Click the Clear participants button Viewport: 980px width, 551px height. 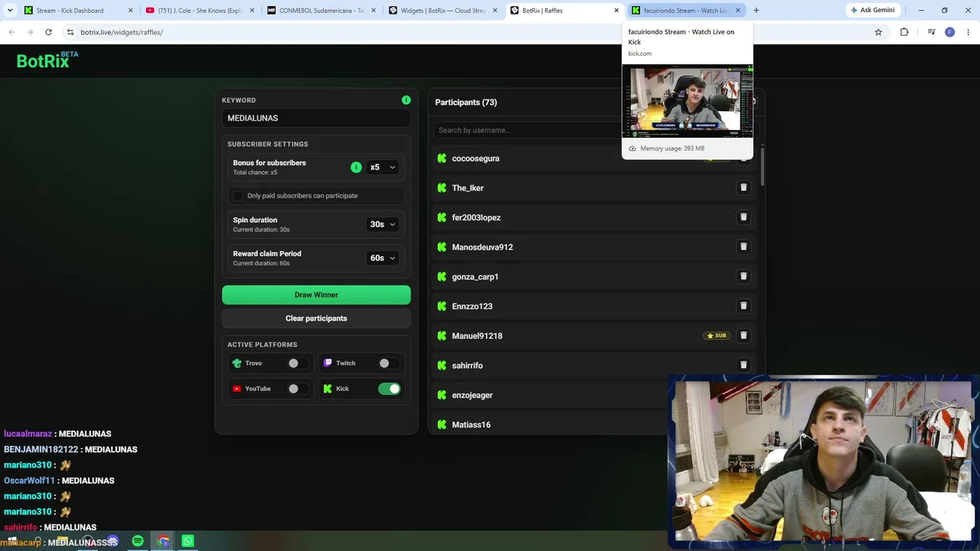tap(316, 318)
